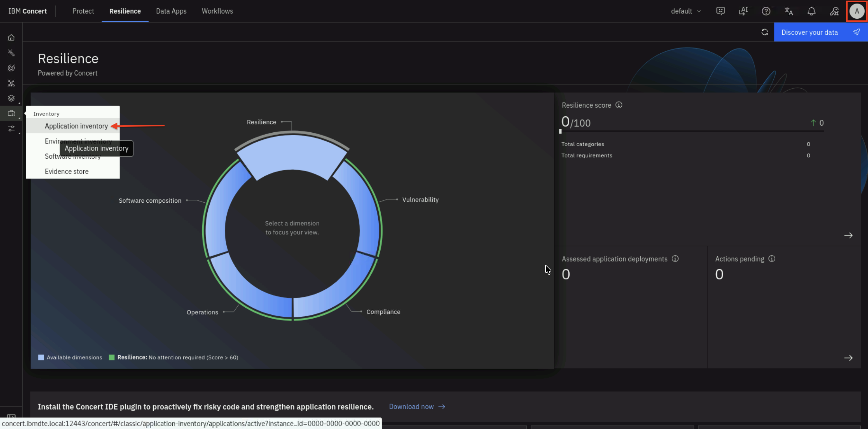Click the Resilience score progress bar
Viewport: 868px width, 429px height.
coord(692,131)
